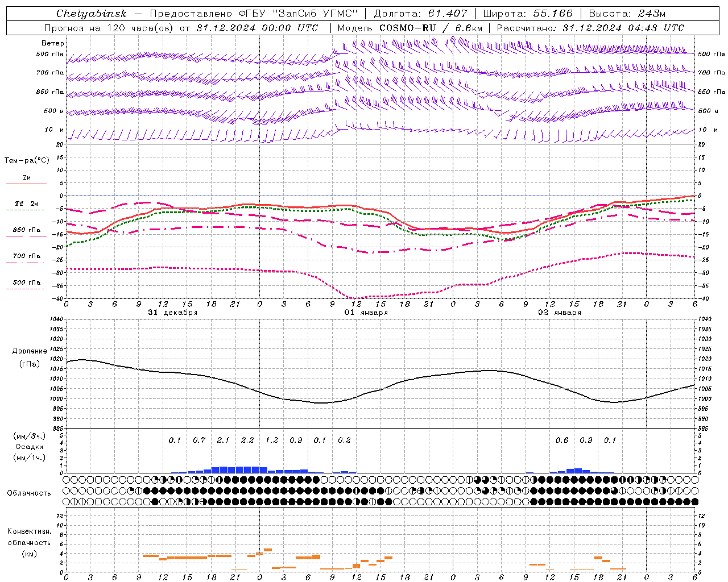Click the "Ветер" wind section label
The height and width of the screenshot is (582, 728).
click(53, 43)
